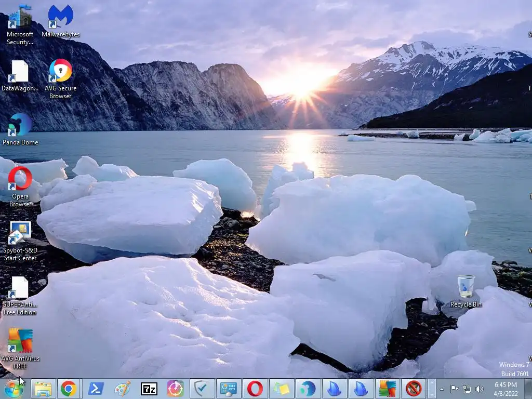Click the 6:45 PM clock and date
Screen dimensions: 532x399
(x=506, y=389)
